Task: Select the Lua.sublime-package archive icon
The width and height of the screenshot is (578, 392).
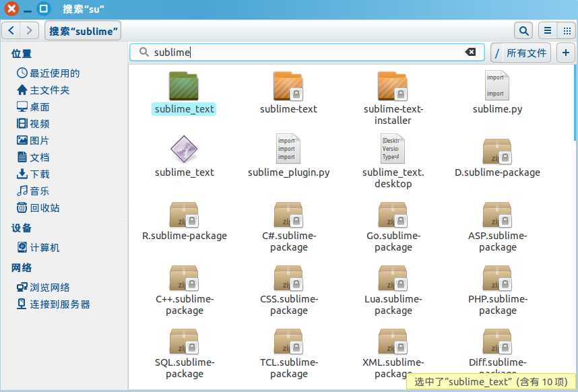Action: pyautogui.click(x=393, y=278)
